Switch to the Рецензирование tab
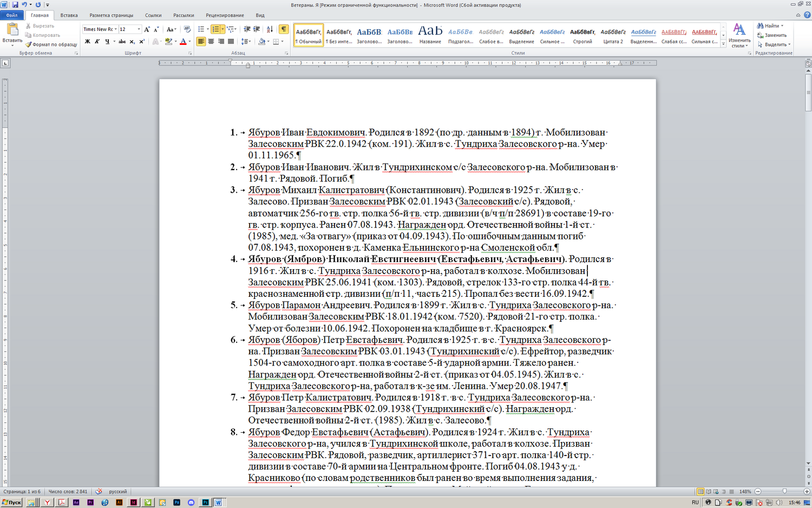This screenshot has width=812, height=508. click(x=225, y=15)
